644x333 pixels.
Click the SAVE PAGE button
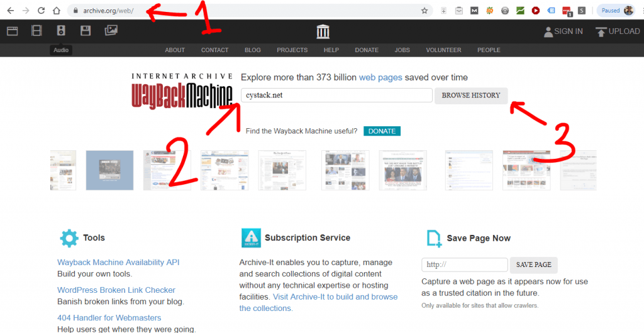[x=534, y=265]
